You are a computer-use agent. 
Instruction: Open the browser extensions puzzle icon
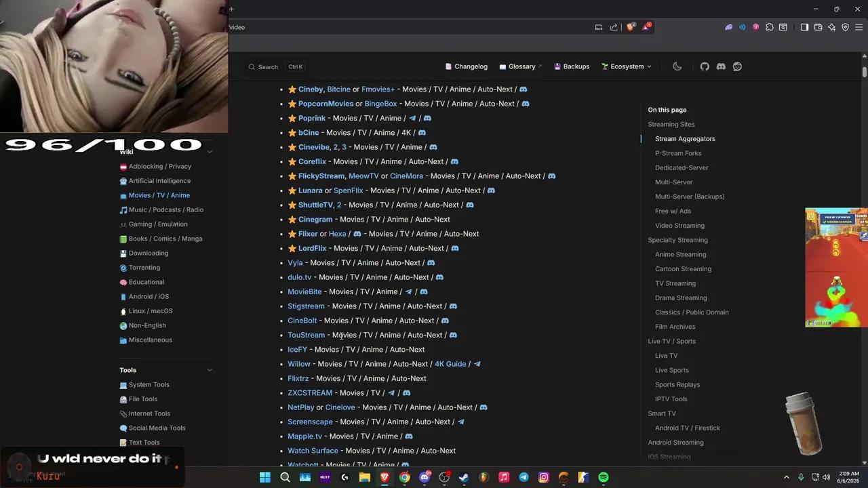click(770, 27)
